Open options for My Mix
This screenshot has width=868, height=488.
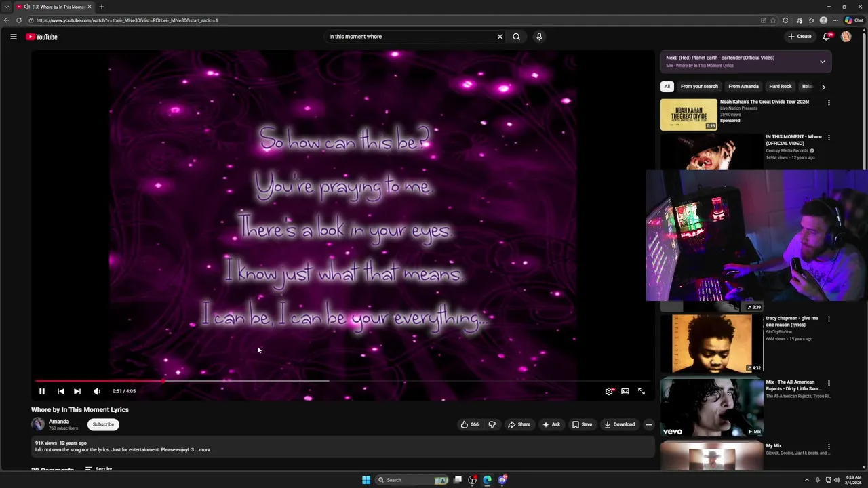829,447
